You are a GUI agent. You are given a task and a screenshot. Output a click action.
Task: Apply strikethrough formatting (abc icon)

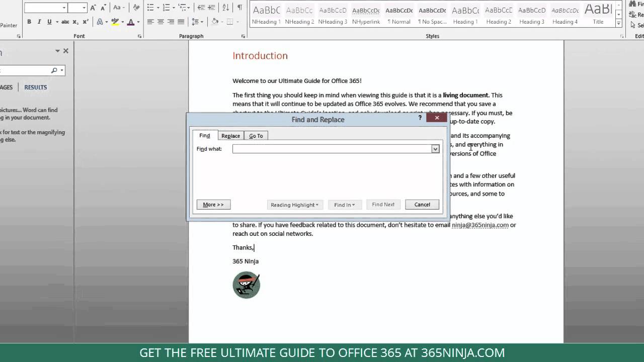click(65, 22)
